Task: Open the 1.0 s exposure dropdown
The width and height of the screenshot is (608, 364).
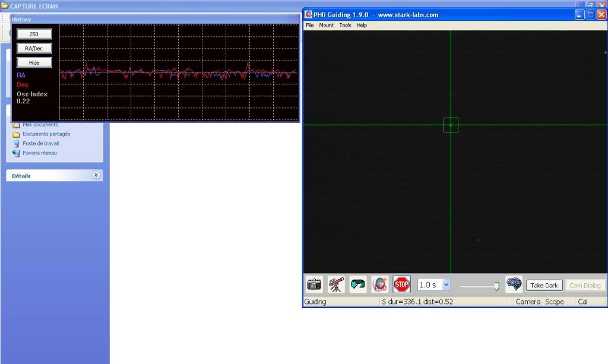Action: click(x=446, y=285)
